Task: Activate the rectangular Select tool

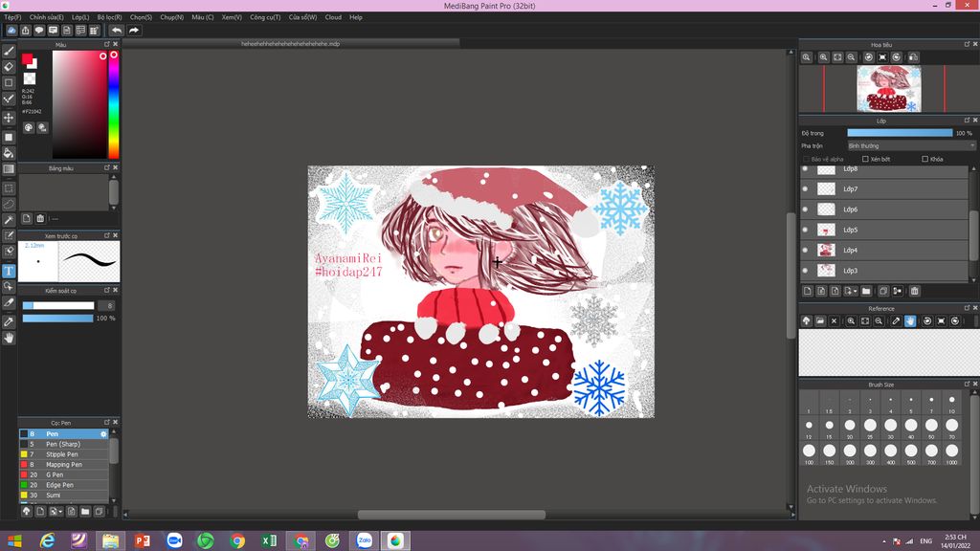Action: [x=9, y=188]
